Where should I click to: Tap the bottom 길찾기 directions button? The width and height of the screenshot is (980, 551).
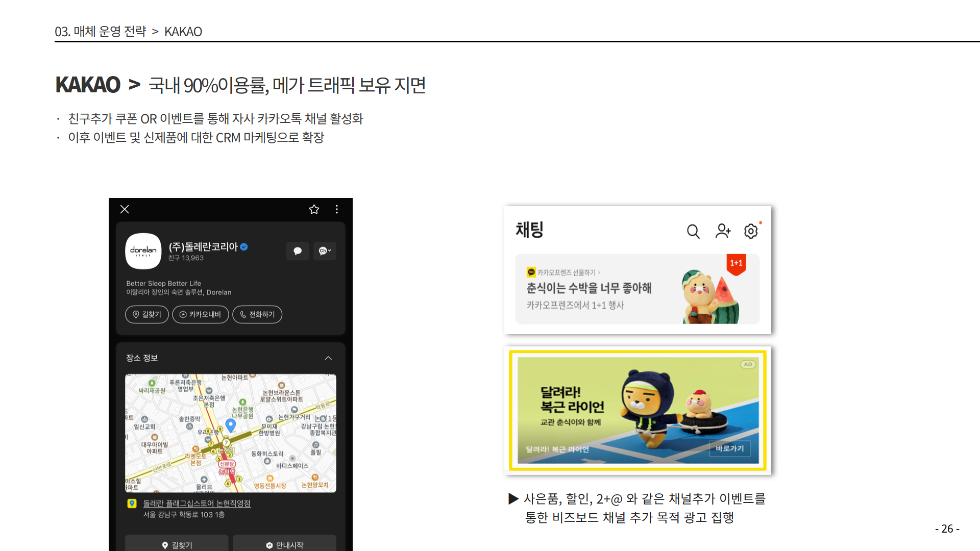(x=177, y=544)
